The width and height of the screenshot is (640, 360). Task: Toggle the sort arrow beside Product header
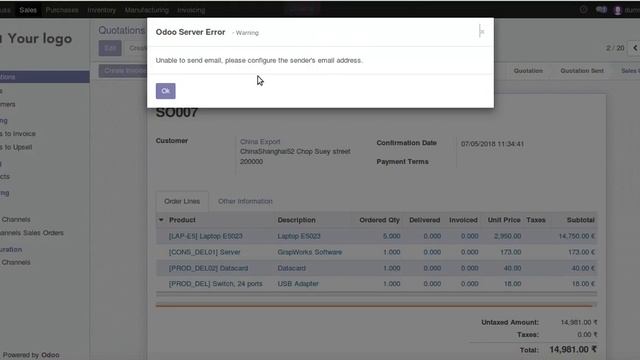[161, 220]
